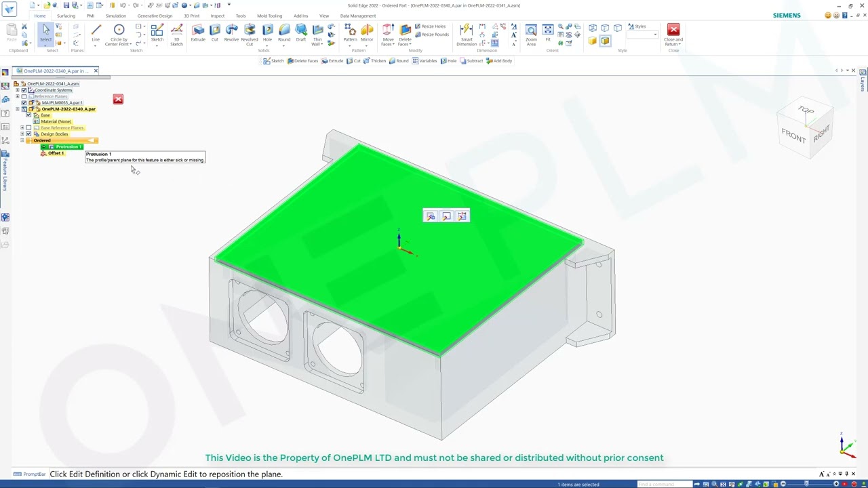868x488 pixels.
Task: Expand the Reference Planes tree node
Action: tap(17, 96)
